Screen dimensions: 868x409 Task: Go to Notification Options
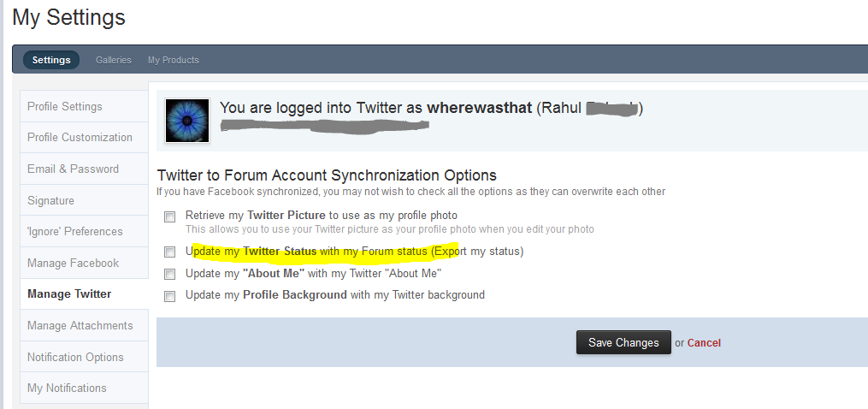[84, 358]
